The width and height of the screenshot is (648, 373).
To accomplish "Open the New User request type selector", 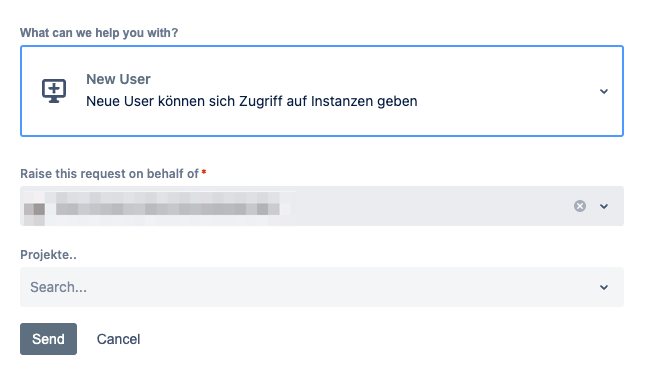I will [322, 91].
